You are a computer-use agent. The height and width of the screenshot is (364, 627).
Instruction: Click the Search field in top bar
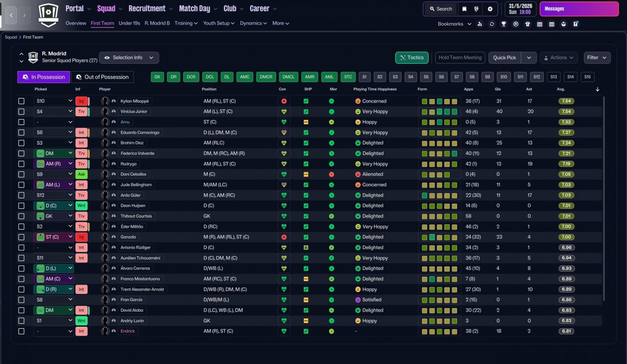(440, 9)
